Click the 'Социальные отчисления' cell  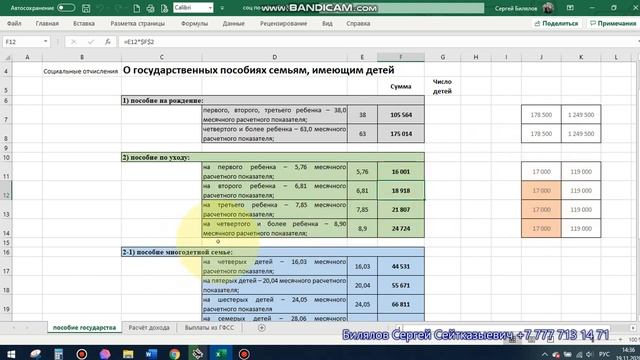click(x=81, y=71)
